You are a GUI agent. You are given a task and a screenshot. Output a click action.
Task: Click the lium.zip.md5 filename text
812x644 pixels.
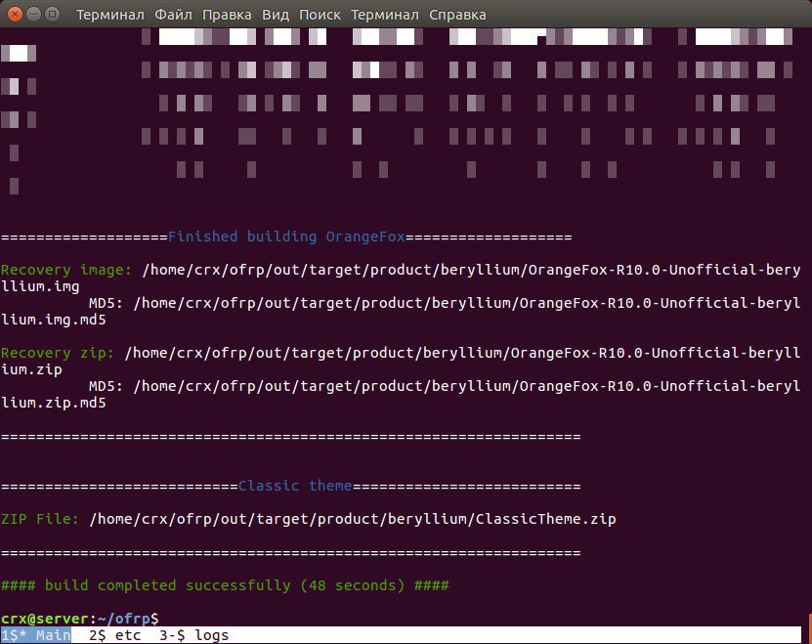click(x=54, y=403)
